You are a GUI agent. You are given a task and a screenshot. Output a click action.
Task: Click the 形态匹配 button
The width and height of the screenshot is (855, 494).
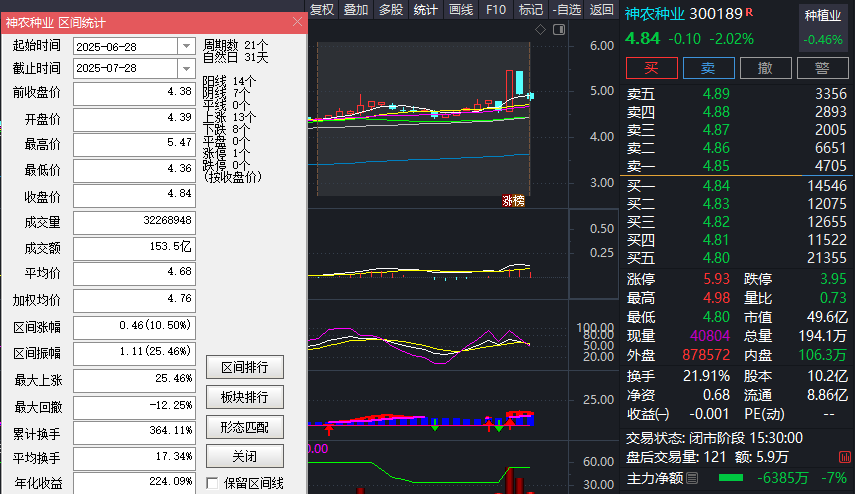click(x=245, y=427)
